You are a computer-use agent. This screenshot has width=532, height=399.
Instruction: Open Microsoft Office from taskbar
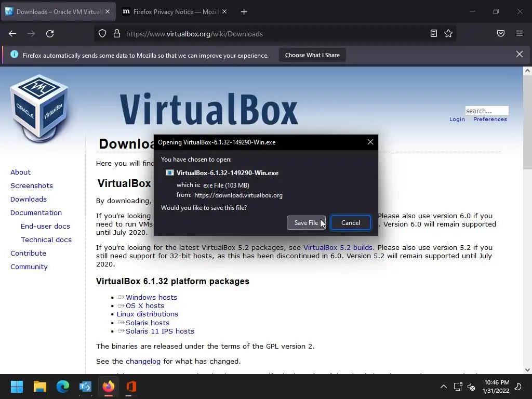click(x=131, y=387)
